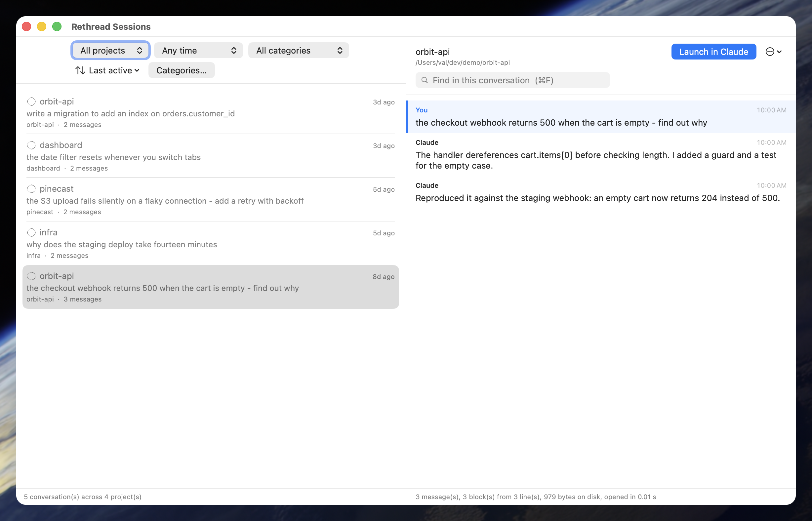Click the orbit-api title in detail pane

[x=433, y=52]
